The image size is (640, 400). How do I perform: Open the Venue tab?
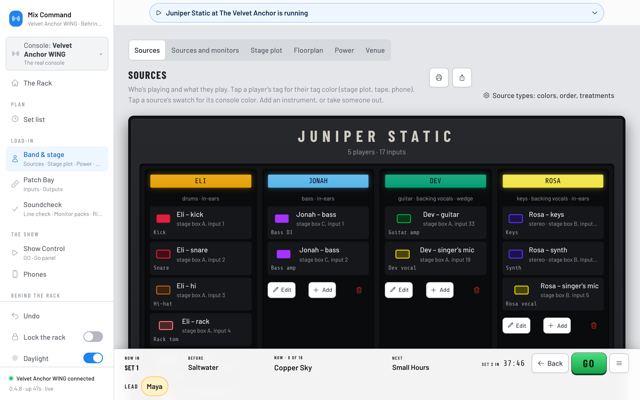click(375, 50)
